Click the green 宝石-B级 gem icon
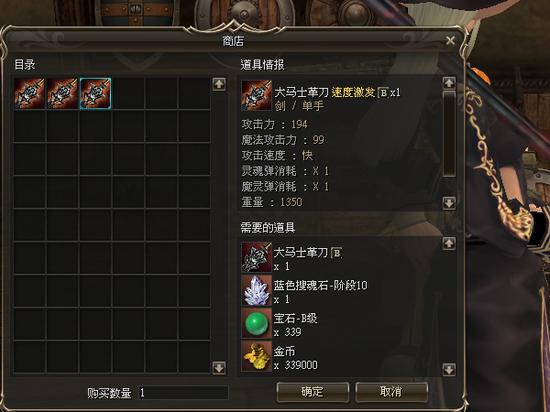Viewport: 550px width, 412px height. (x=256, y=323)
